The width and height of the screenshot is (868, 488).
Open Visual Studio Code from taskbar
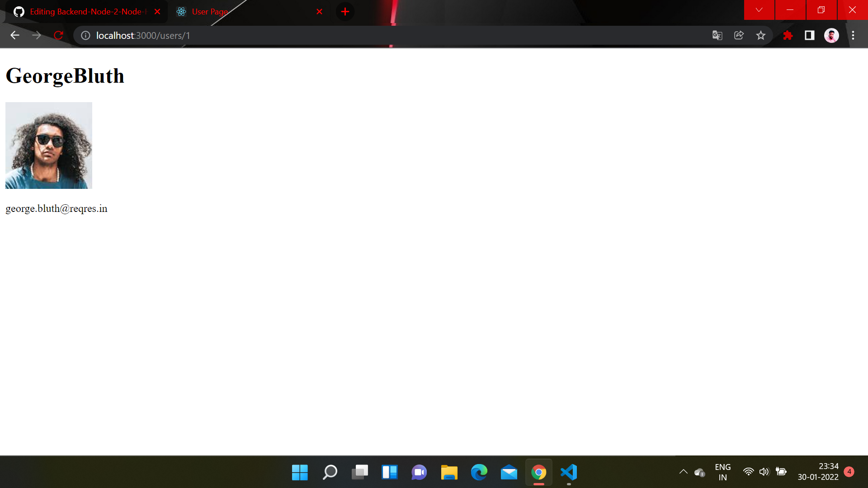point(569,472)
